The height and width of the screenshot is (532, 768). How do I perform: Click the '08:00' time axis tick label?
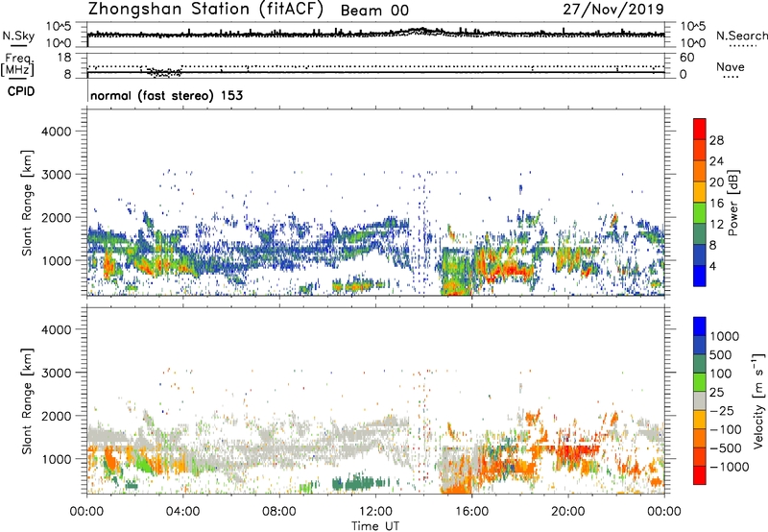(x=279, y=512)
